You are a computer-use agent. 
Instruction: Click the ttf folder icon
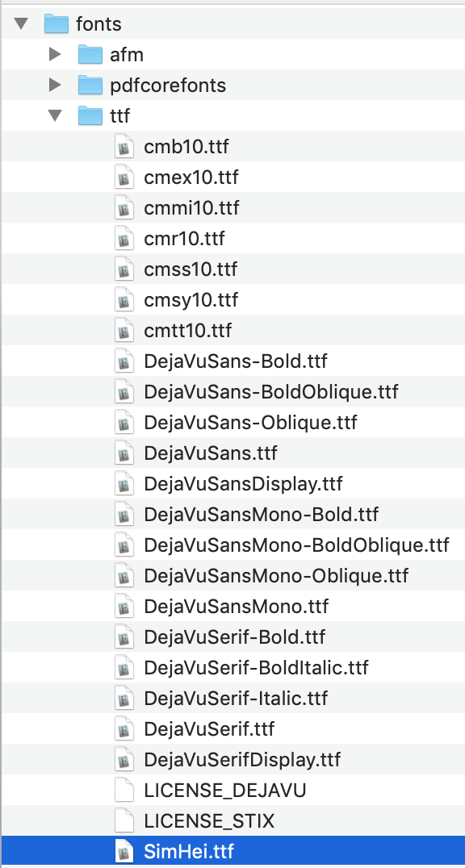pos(90,115)
